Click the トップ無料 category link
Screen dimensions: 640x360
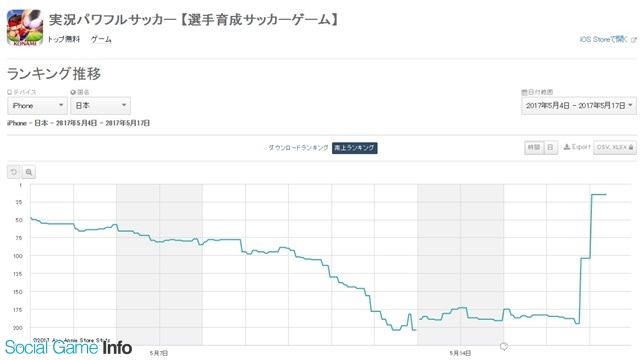pyautogui.click(x=63, y=39)
